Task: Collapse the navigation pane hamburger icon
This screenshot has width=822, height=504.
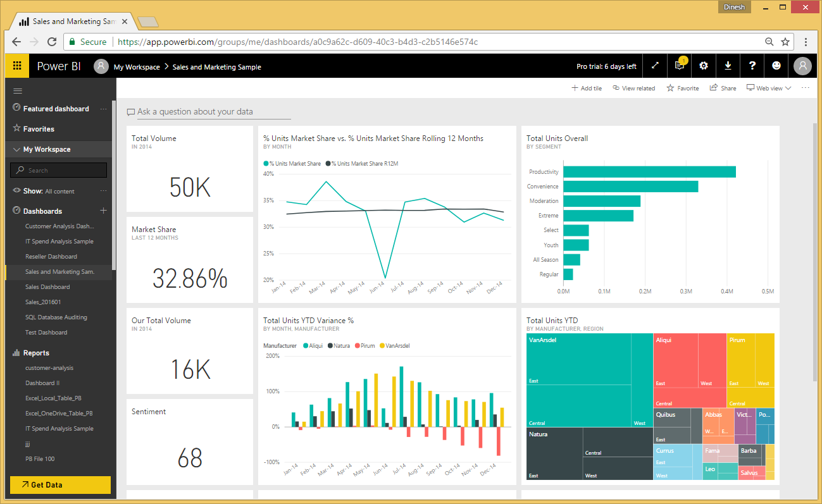Action: [18, 91]
